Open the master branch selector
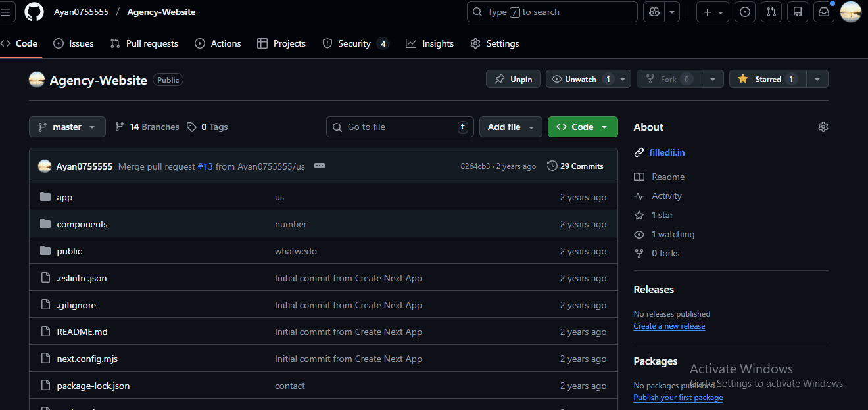The image size is (868, 410). (66, 126)
